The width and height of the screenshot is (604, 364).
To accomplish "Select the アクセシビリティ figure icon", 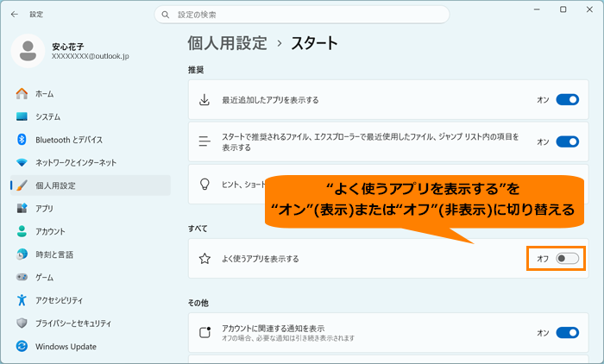I will [x=22, y=300].
